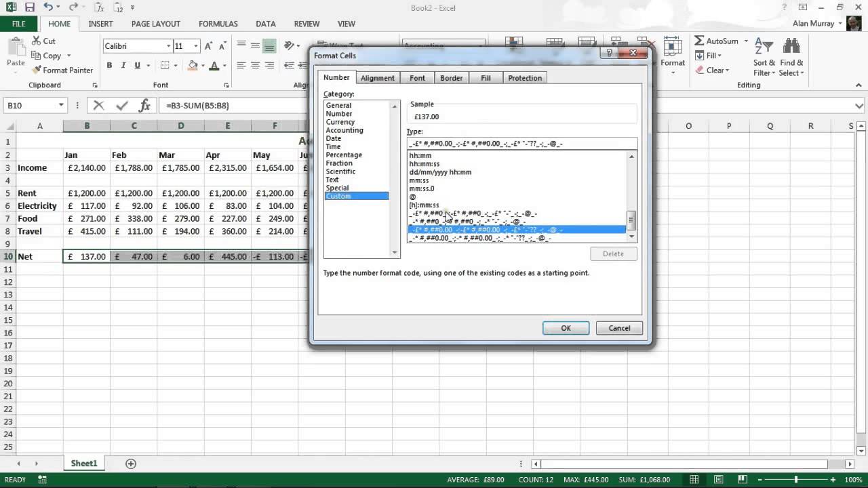This screenshot has width=868, height=488.
Task: Open the font name Calibri dropdown
Action: tap(169, 46)
